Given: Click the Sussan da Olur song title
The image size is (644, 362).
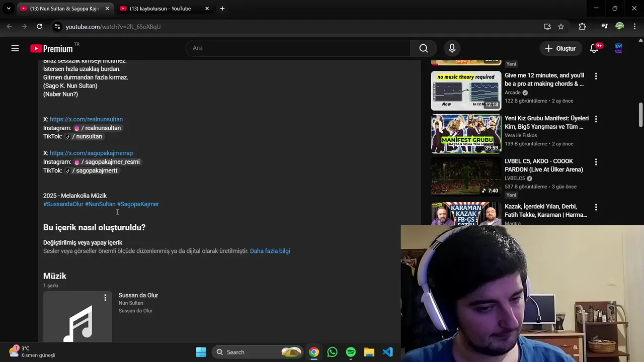Looking at the screenshot, I should pyautogui.click(x=138, y=295).
